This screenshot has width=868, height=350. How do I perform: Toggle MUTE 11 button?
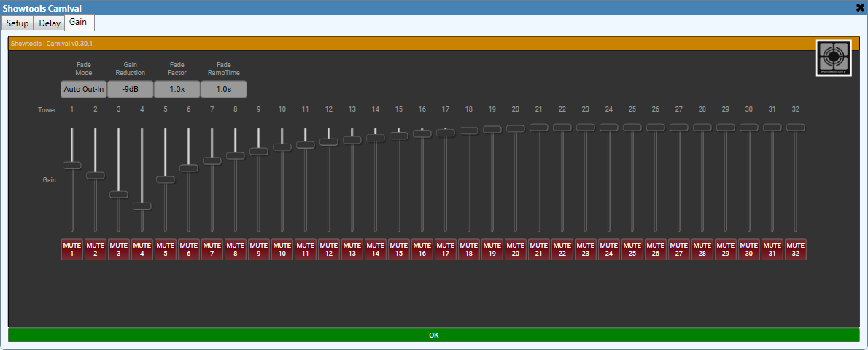click(306, 249)
